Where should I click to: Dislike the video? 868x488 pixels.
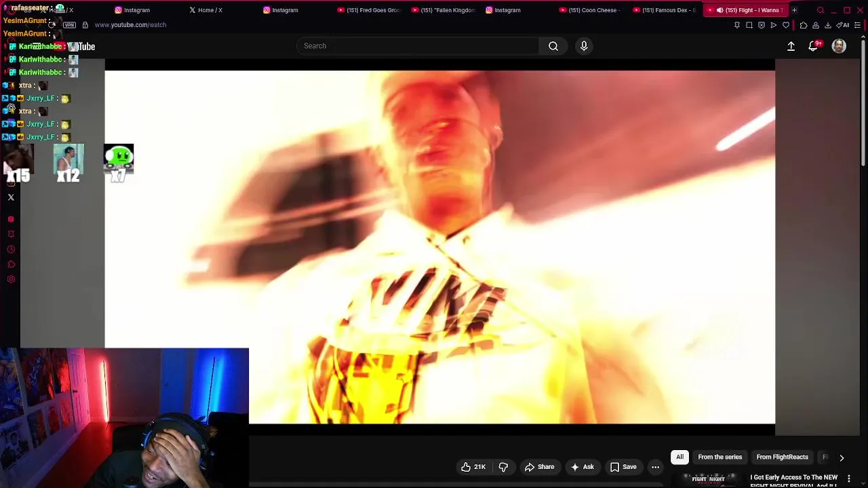click(503, 467)
